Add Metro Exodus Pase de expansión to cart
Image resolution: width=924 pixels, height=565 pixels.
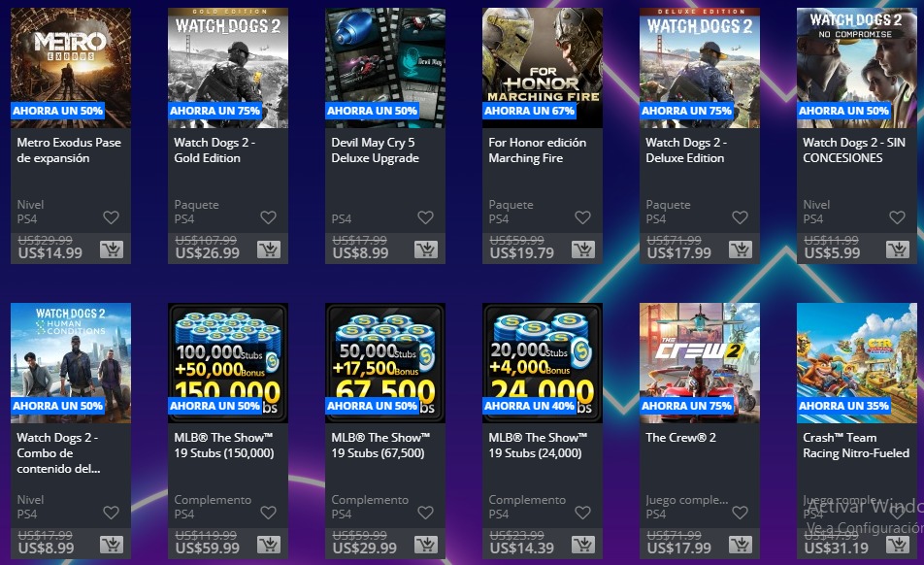click(112, 249)
